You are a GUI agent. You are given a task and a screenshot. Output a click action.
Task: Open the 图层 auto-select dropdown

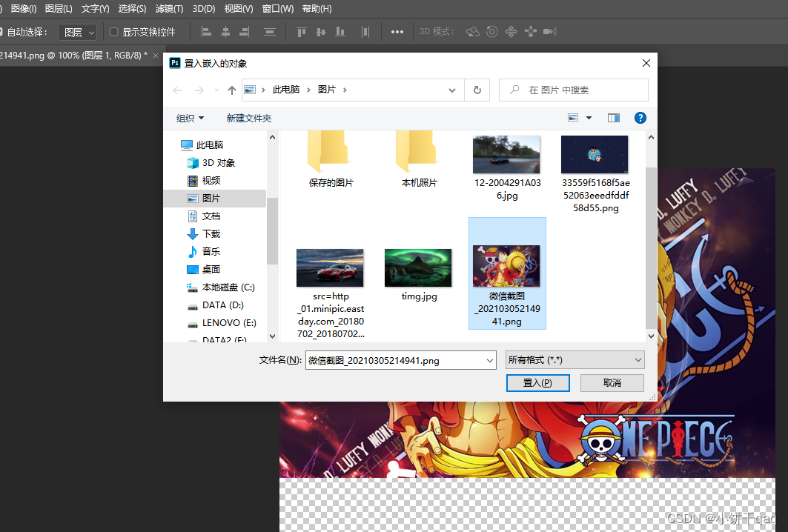pyautogui.click(x=77, y=32)
